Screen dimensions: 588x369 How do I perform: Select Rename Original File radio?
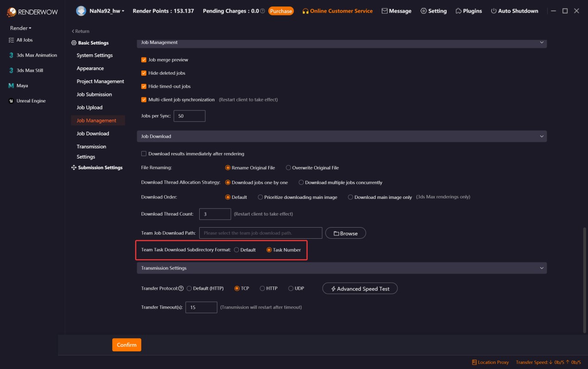228,168
